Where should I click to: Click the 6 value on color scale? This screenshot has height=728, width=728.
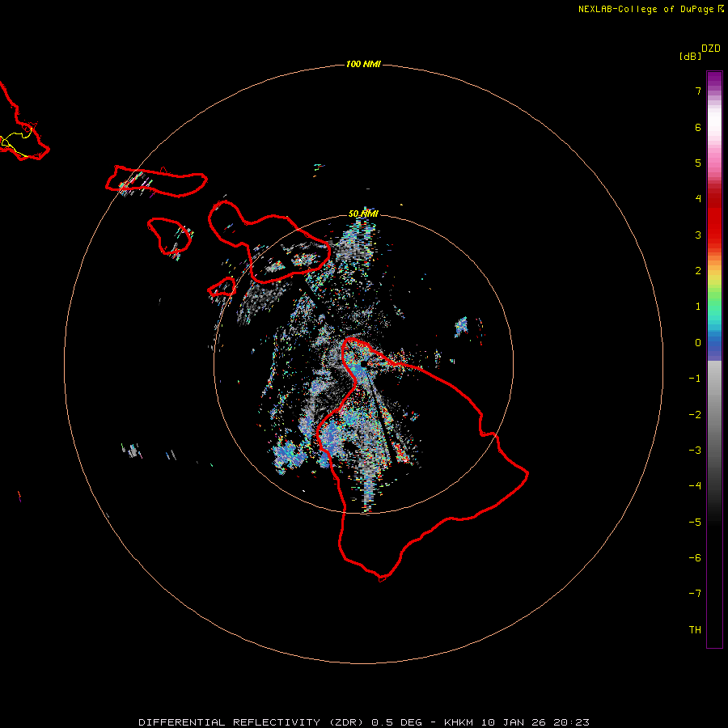point(698,127)
